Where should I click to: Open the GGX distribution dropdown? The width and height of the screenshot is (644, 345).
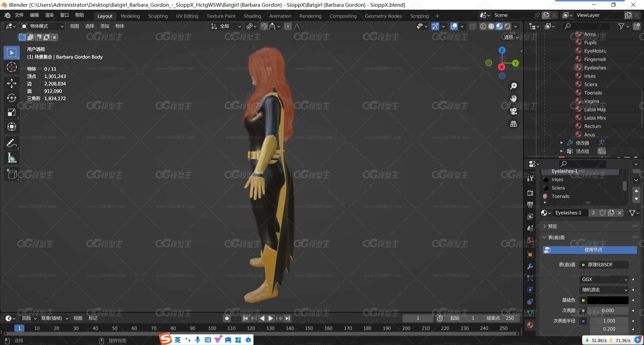(604, 279)
